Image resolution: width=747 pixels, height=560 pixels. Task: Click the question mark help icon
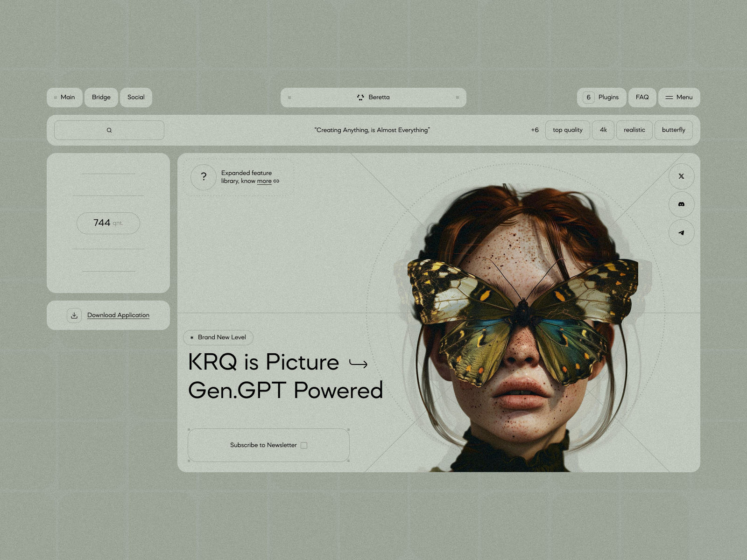(x=204, y=177)
